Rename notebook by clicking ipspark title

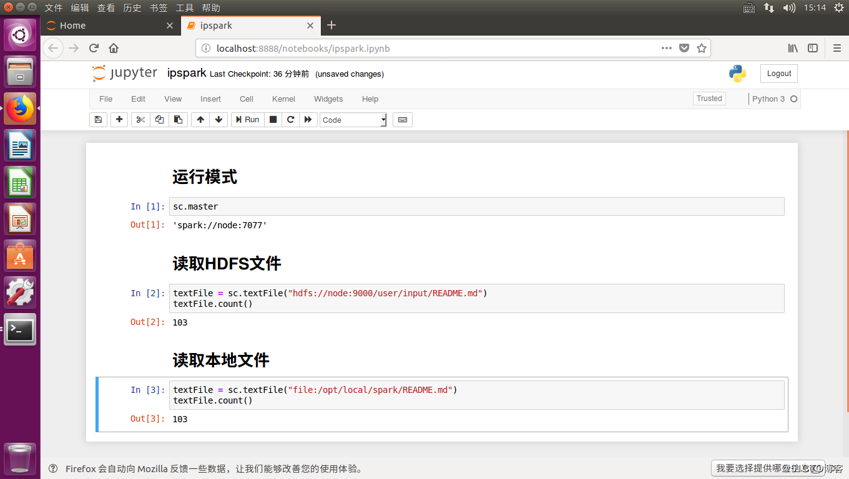186,73
